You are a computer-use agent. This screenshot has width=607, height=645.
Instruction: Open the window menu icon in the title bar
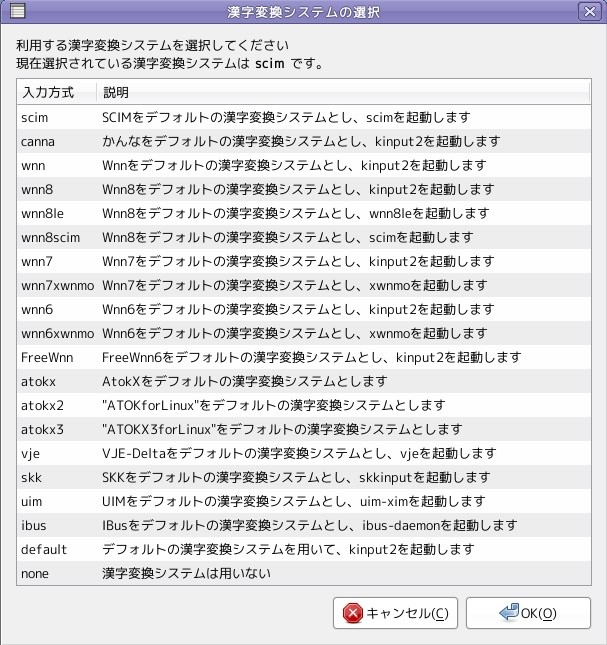(x=17, y=11)
